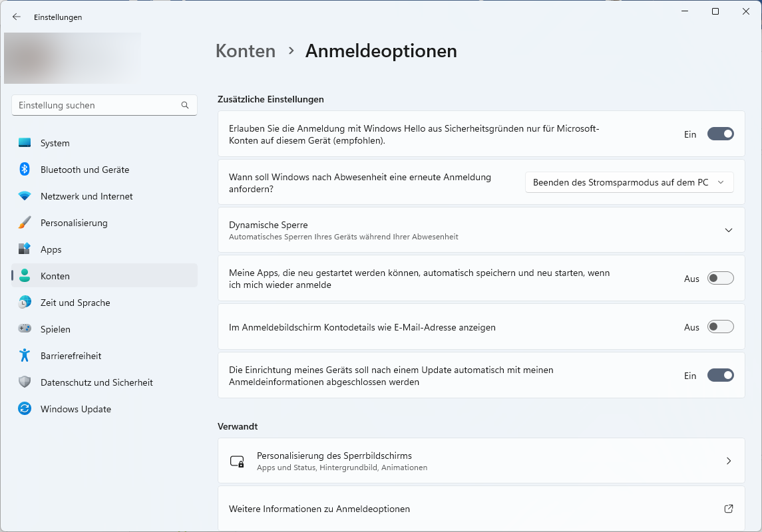Enable automatic app restart toggle
The image size is (762, 532).
[720, 278]
